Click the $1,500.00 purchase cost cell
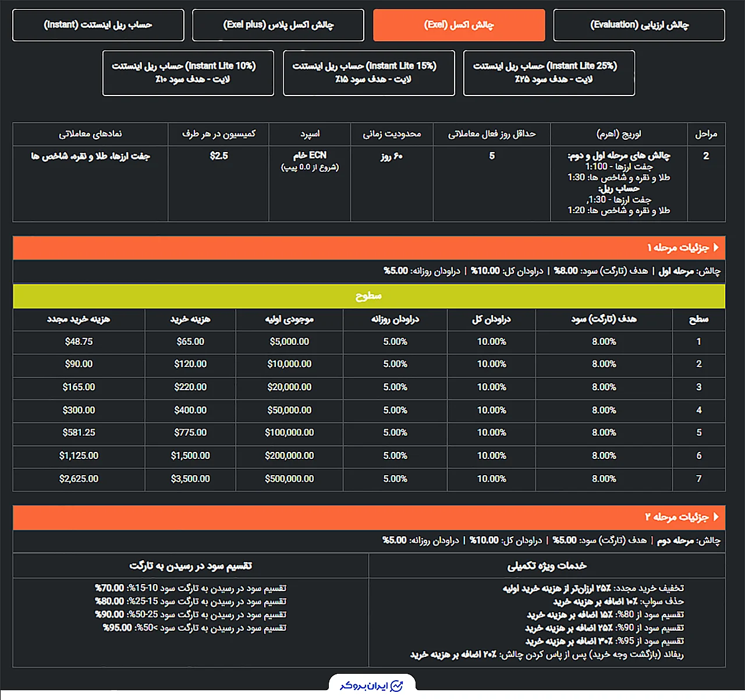This screenshot has width=745, height=700. (190, 456)
